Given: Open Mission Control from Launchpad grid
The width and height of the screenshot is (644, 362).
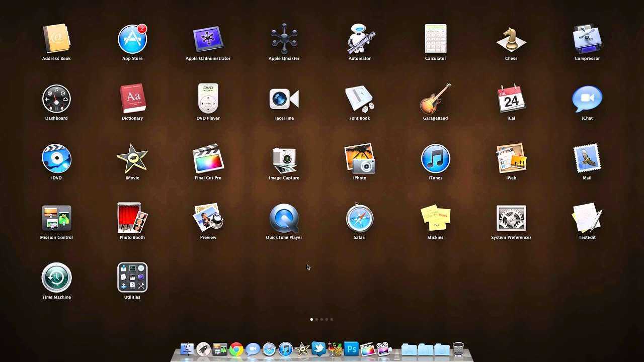Looking at the screenshot, I should (x=56, y=218).
